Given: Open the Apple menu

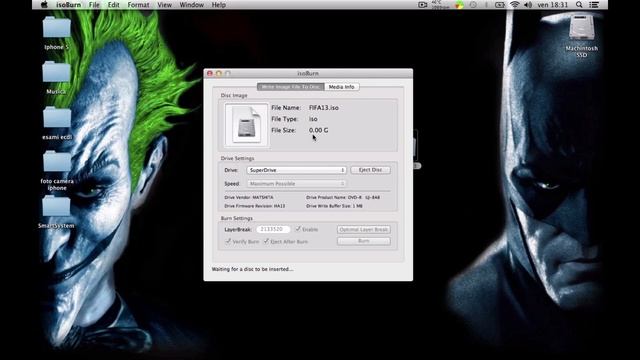Looking at the screenshot, I should pyautogui.click(x=44, y=5).
